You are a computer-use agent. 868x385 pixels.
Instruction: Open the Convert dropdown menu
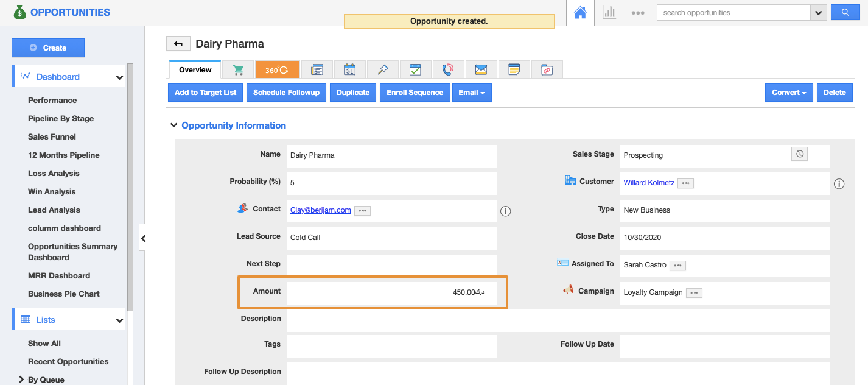(x=788, y=93)
